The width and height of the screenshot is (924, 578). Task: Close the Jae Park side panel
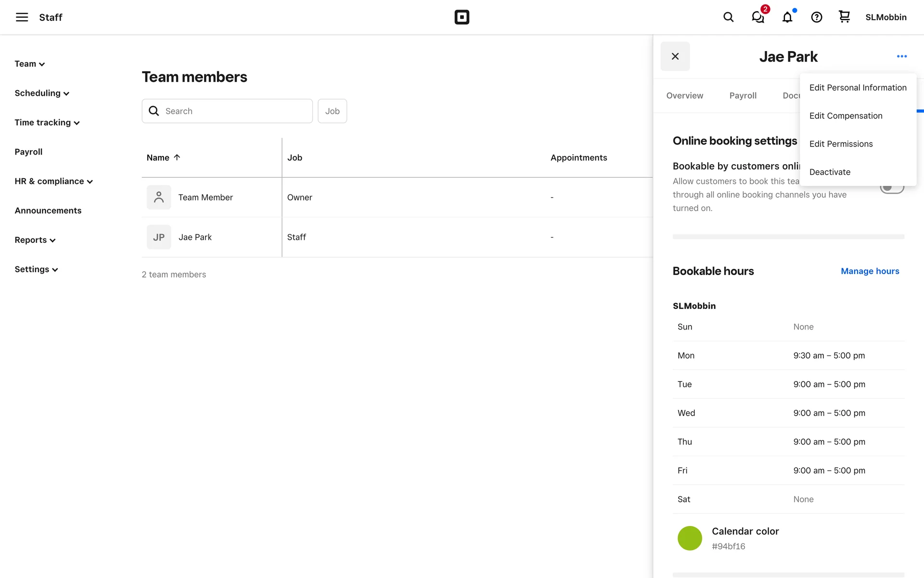[675, 56]
